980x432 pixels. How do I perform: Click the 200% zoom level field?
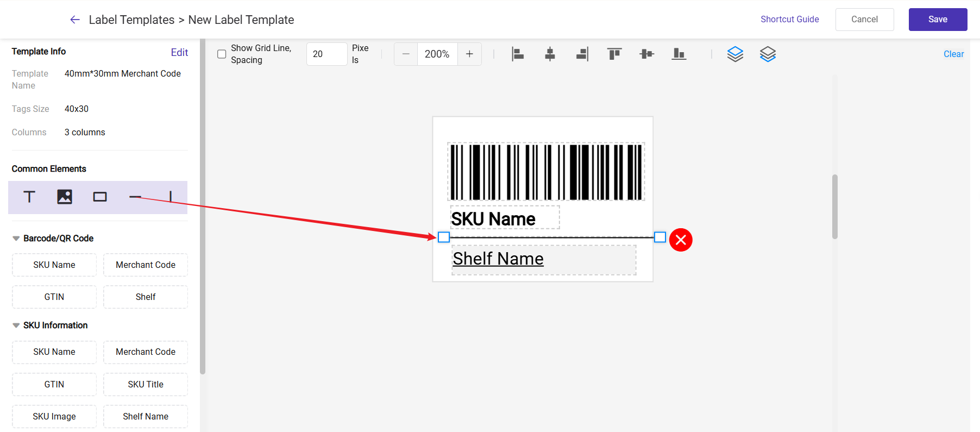[x=437, y=54]
